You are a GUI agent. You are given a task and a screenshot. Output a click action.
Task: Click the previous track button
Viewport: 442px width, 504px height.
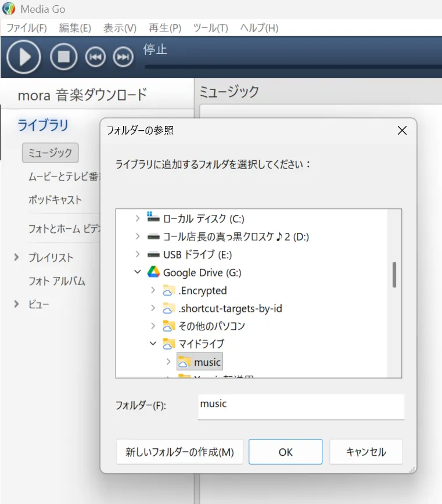(95, 56)
